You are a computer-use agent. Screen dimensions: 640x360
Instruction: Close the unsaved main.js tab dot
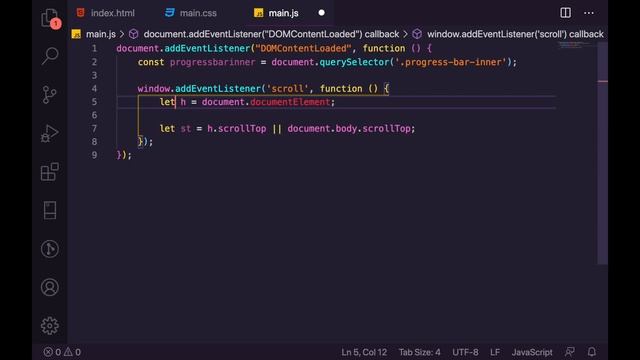pyautogui.click(x=321, y=13)
